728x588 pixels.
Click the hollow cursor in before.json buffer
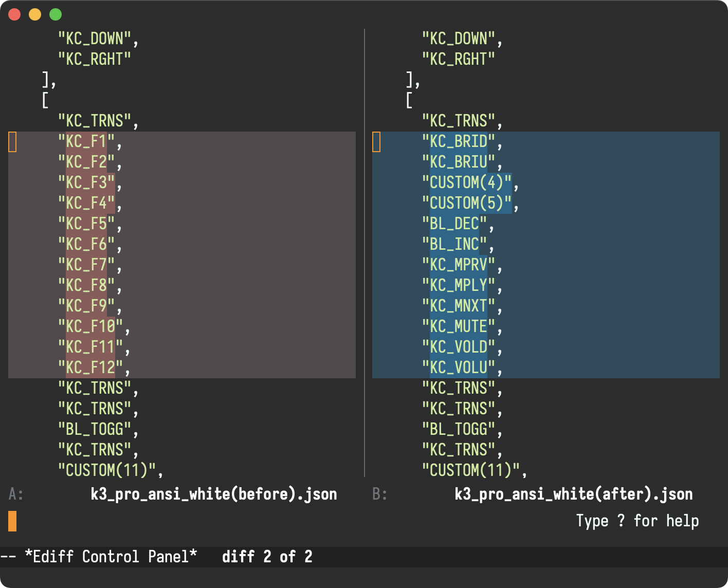(12, 142)
